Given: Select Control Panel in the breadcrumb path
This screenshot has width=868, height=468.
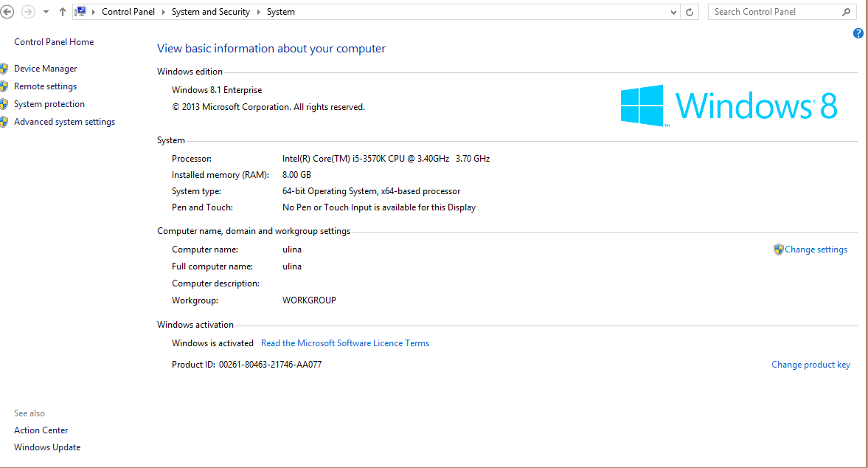Looking at the screenshot, I should coord(128,12).
